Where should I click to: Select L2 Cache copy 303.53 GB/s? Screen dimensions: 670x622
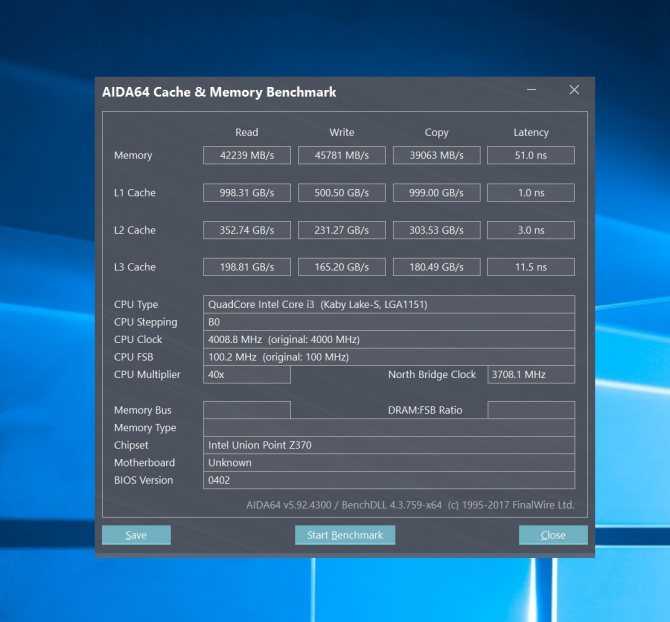tap(436, 230)
